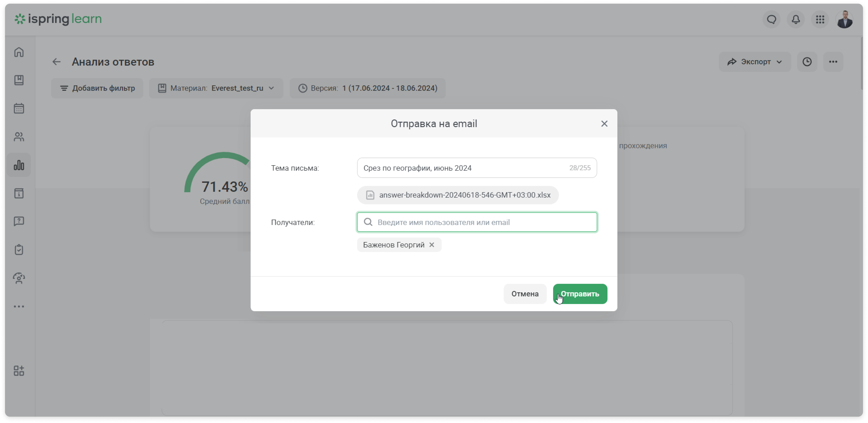Open the user profile avatar
This screenshot has height=423, width=868.
point(844,19)
